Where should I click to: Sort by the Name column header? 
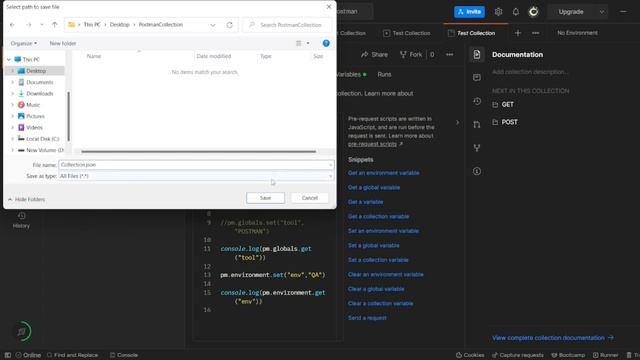tap(94, 56)
